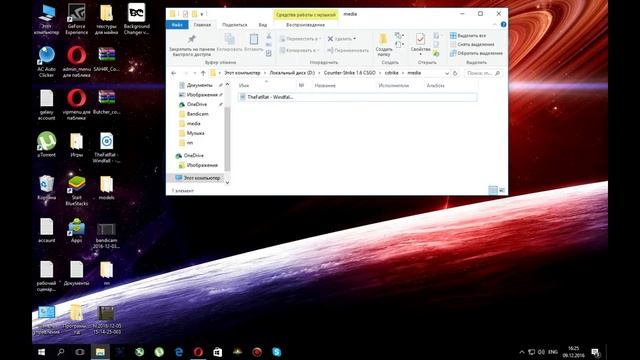Click 'Снять выделение' in the ribbon
Image resolution: width=640 pixels, height=360 pixels.
(472, 44)
